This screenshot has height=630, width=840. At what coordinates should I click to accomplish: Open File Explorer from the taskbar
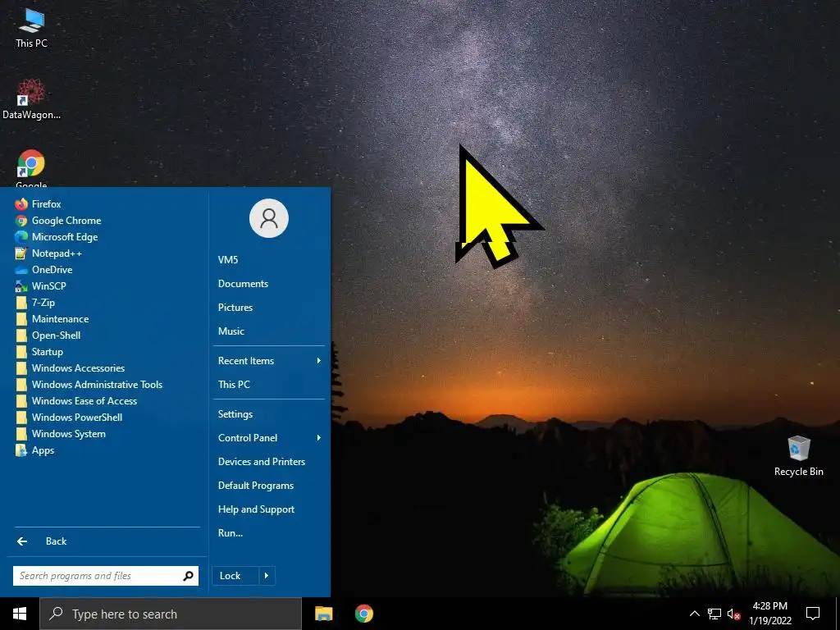(323, 614)
